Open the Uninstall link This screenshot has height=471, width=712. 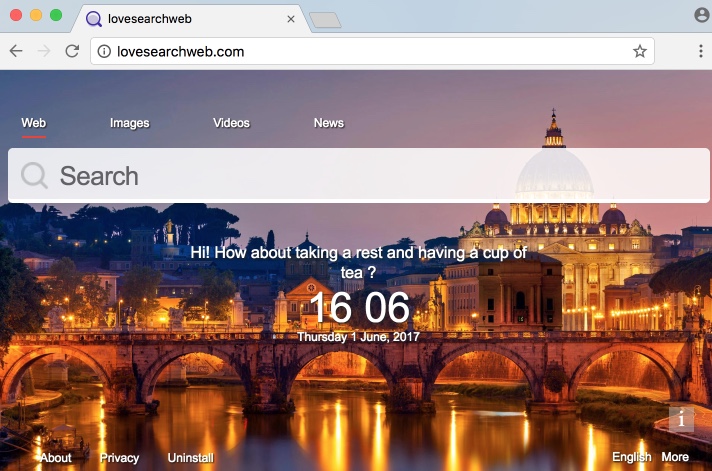point(191,457)
